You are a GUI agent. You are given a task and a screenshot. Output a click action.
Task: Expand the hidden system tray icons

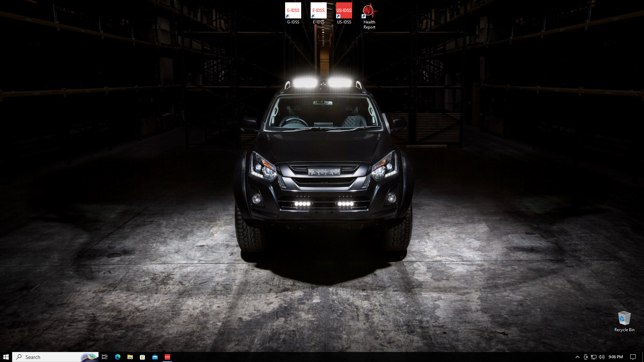pos(577,357)
